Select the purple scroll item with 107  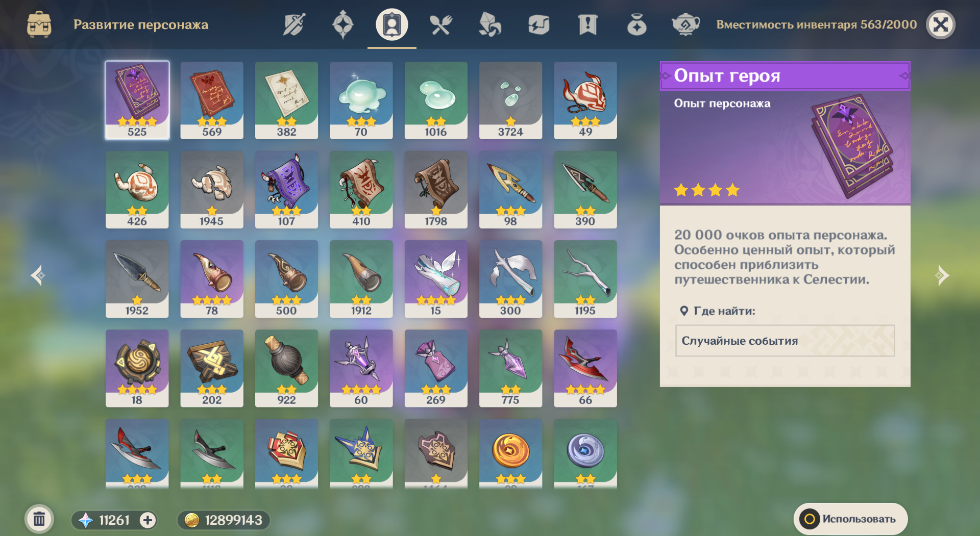pos(286,190)
